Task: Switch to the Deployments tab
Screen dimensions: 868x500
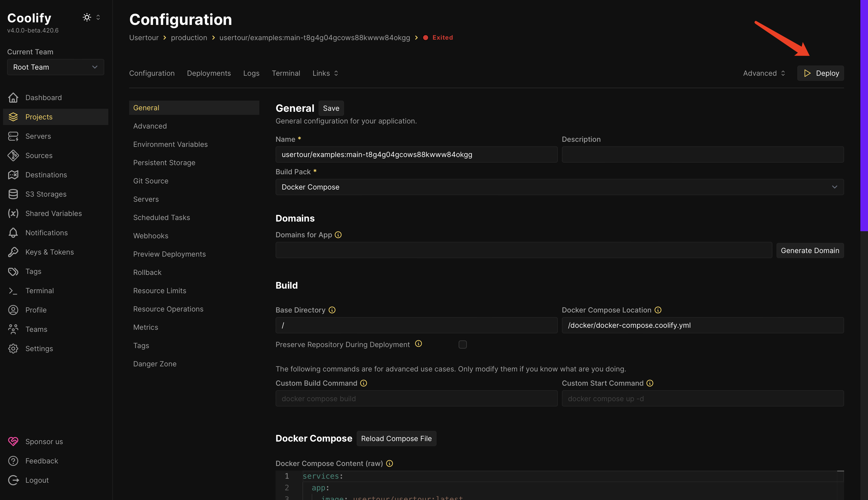Action: point(208,73)
